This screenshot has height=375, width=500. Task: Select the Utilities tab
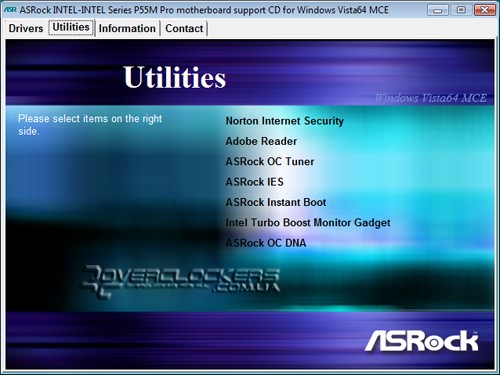click(71, 27)
